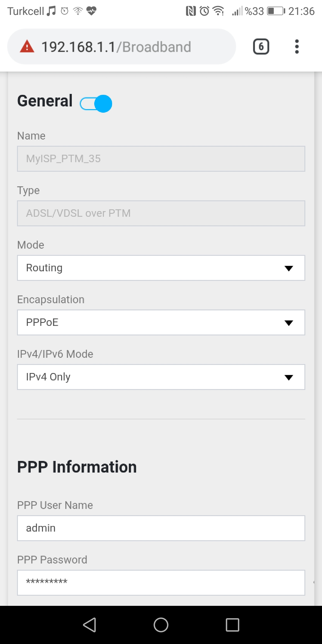322x644 pixels.
Task: Tap the red security warning triangle icon
Action: [27, 47]
